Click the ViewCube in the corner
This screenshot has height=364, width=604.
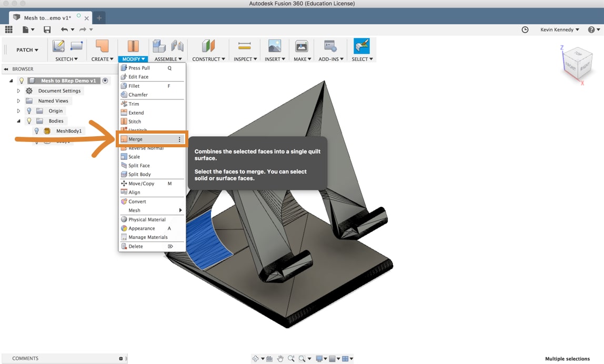pos(577,64)
